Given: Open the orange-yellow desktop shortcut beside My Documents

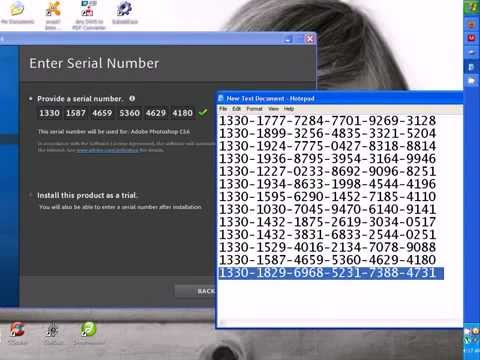Looking at the screenshot, I should pyautogui.click(x=53, y=9).
